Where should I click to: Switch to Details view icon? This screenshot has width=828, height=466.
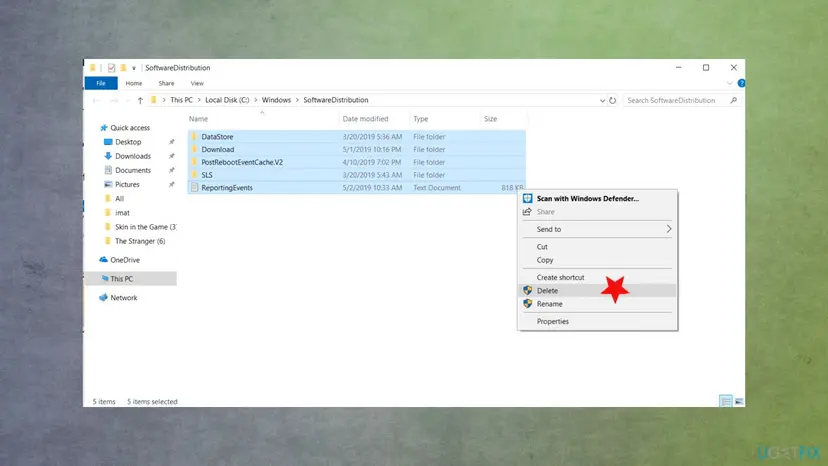tap(726, 402)
